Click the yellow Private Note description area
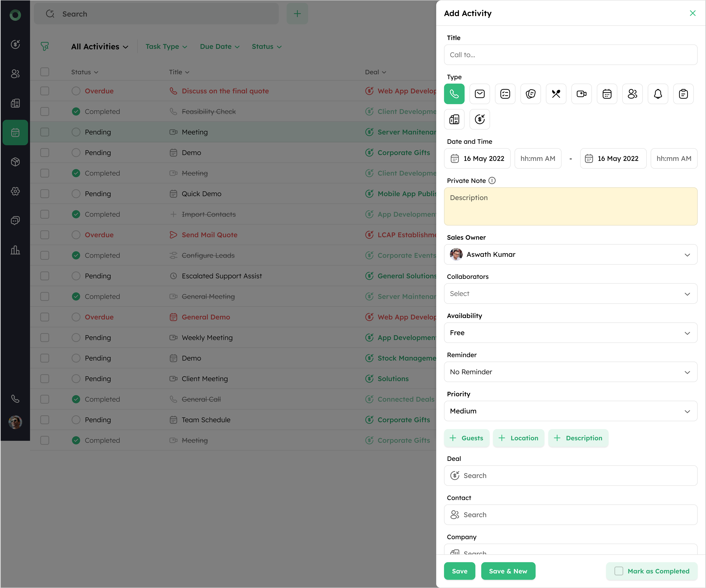The height and width of the screenshot is (588, 706). (570, 206)
